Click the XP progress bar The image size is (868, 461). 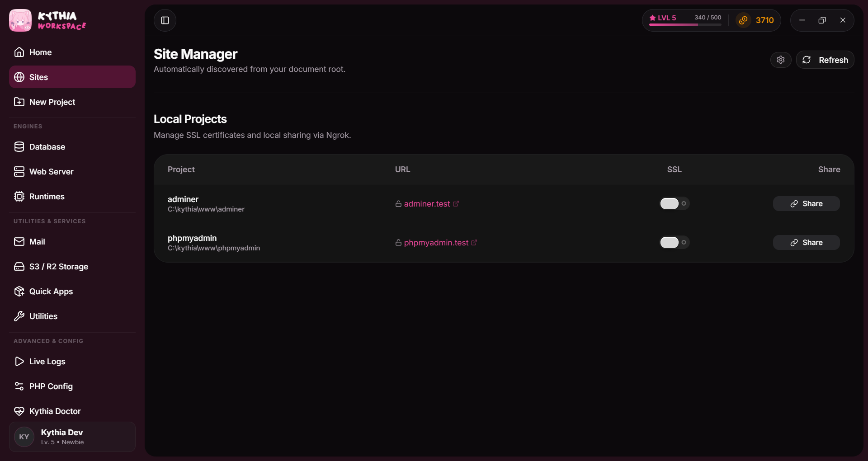pos(685,24)
